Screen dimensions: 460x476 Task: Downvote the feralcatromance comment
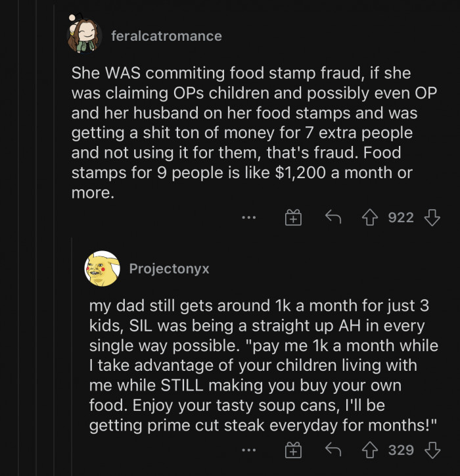click(432, 218)
